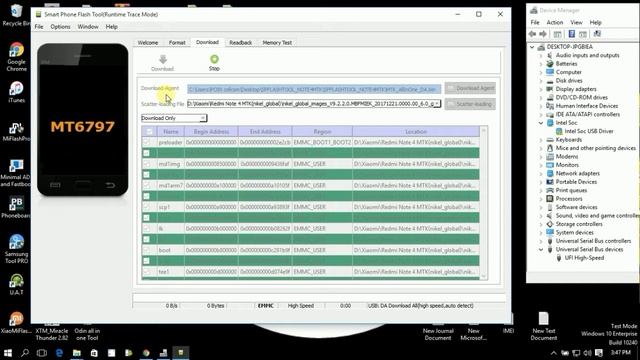Viewport: 640px width, 360px height.
Task: Click the Download Agent path field
Action: (314, 89)
